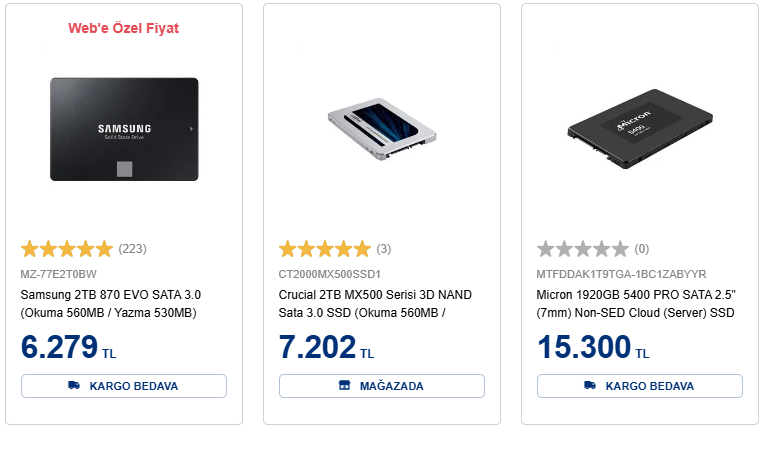Click Micron 5400 PRO empty star rating
This screenshot has height=465, width=769.
coord(583,249)
